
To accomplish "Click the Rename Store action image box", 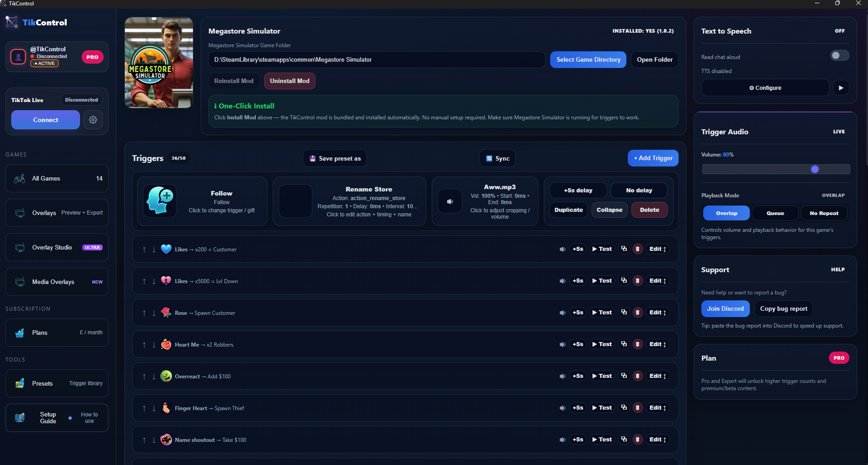I will pyautogui.click(x=296, y=201).
